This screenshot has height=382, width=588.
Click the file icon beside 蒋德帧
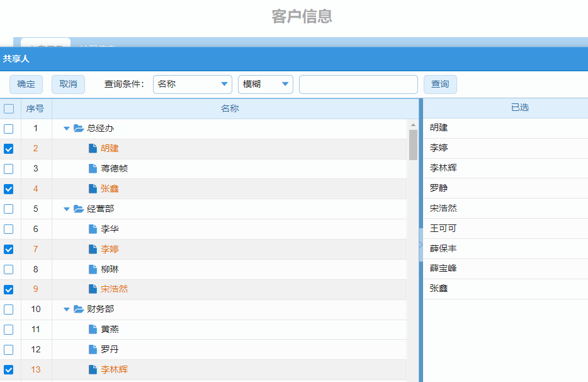click(x=93, y=169)
